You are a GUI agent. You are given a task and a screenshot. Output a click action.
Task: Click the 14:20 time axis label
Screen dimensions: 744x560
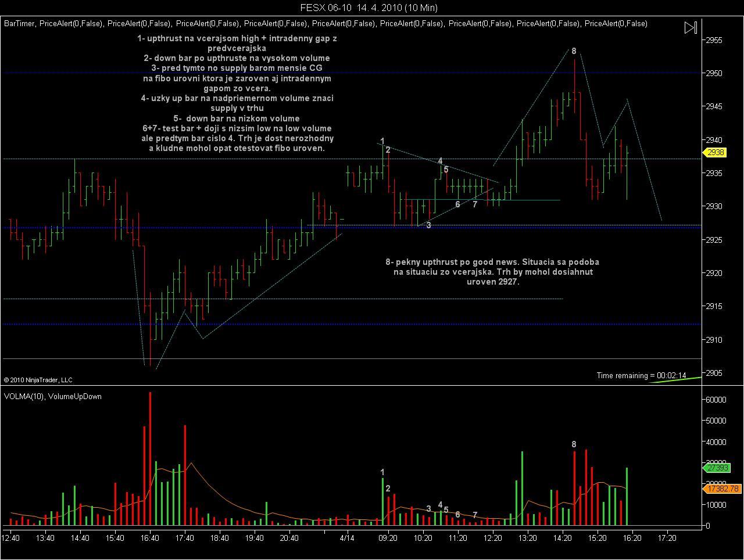[x=562, y=538]
